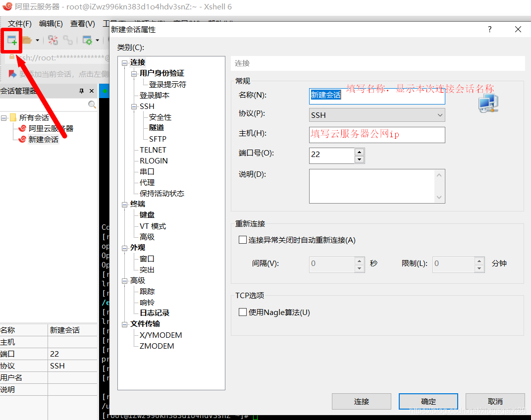Screen dimensions: 531x420
Task: Enable 使用Nagle算法 checkbox
Action: [x=242, y=312]
